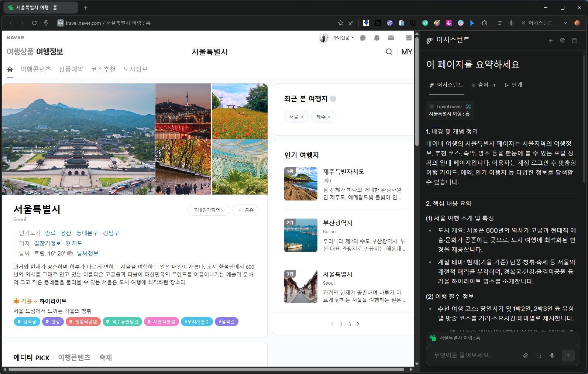Click the 강남구 popular city link

111,233
